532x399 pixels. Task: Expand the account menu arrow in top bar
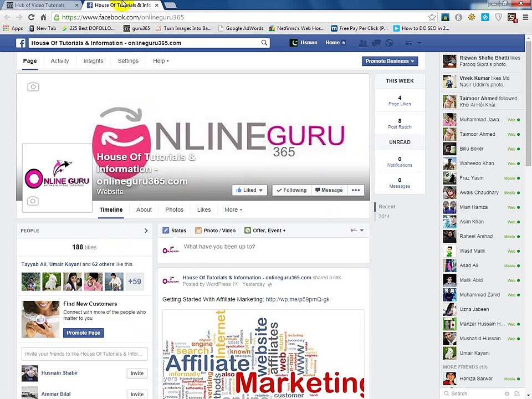[420, 43]
